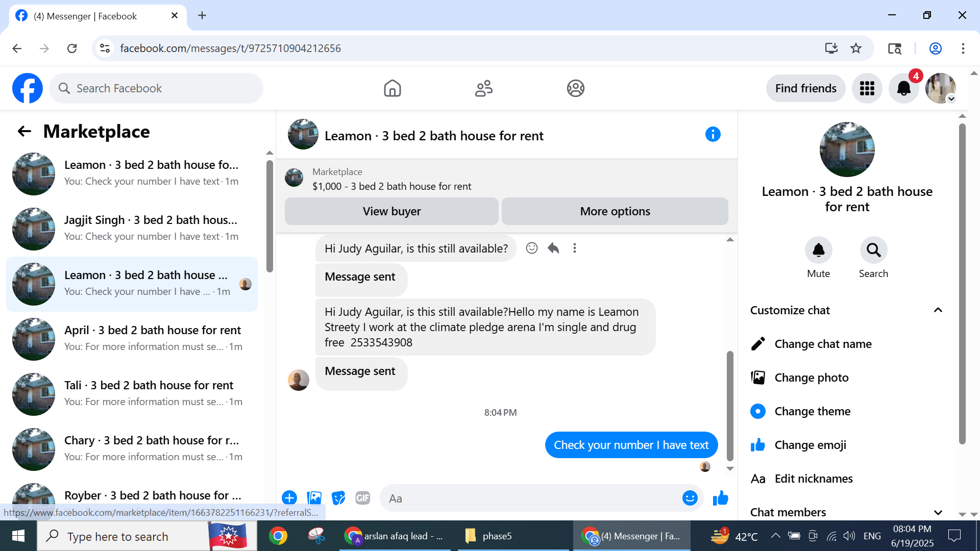The image size is (980, 551).
Task: Open Chrome three-dot menu
Action: (x=963, y=48)
